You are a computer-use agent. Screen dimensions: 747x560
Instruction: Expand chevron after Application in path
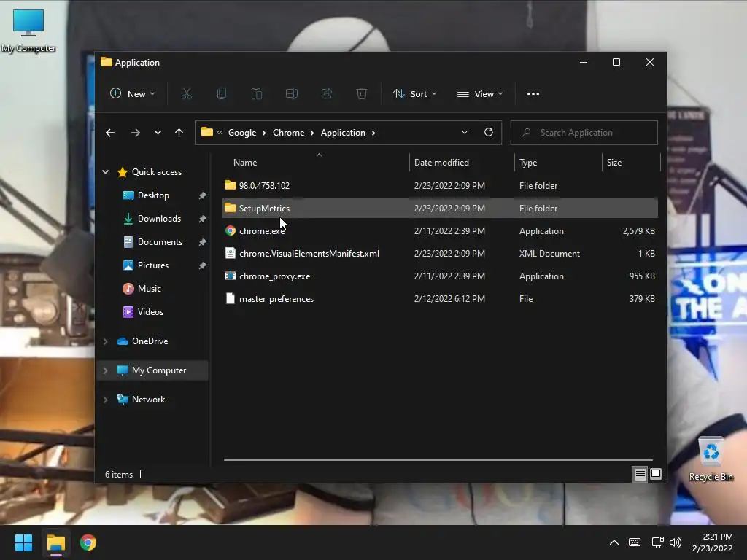373,133
